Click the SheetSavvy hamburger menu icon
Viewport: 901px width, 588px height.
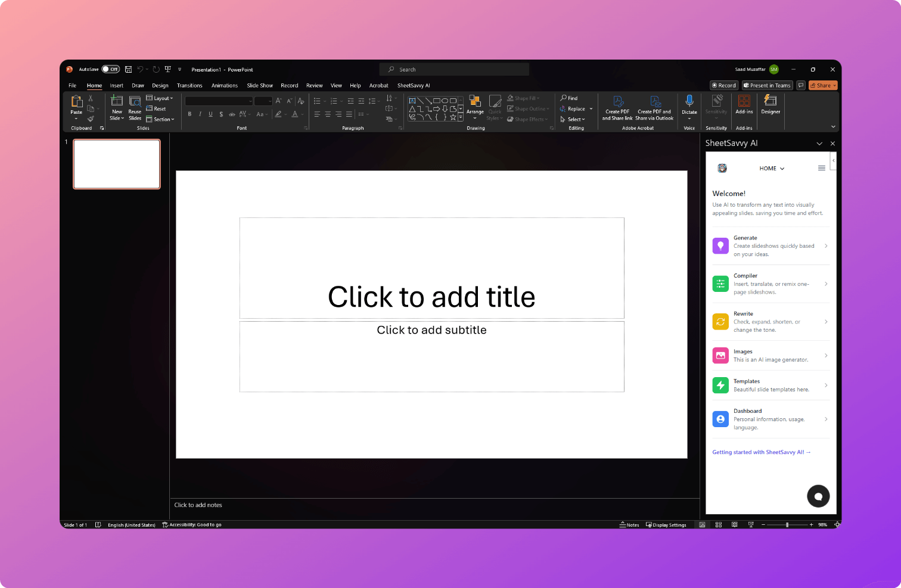click(x=822, y=168)
